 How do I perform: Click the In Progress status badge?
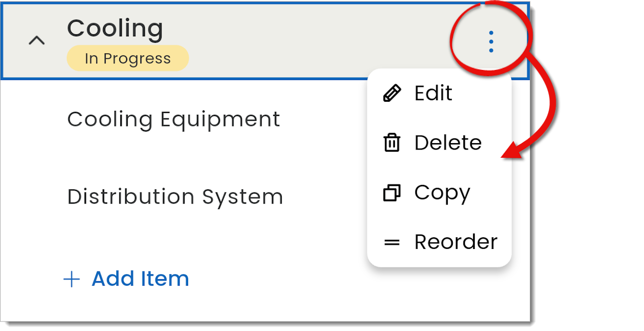coord(128,58)
